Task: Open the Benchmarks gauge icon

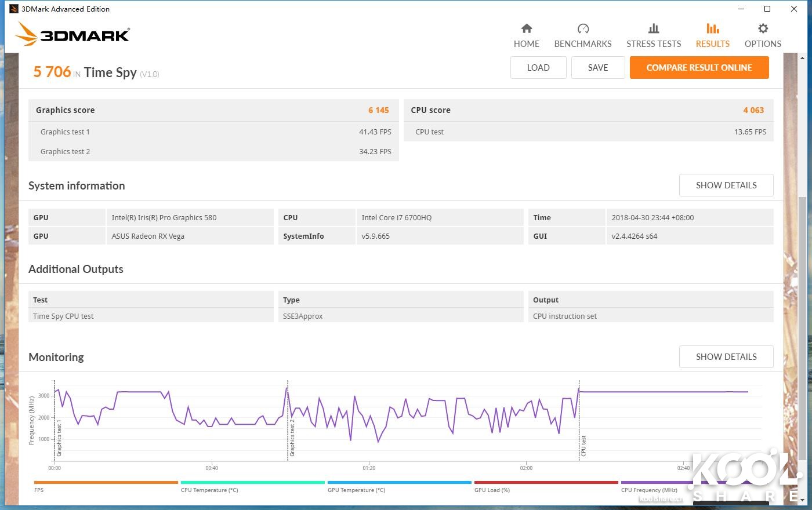Action: pos(583,28)
